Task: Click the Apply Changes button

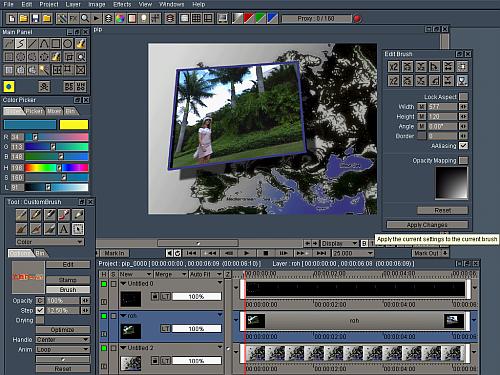Action: [427, 225]
